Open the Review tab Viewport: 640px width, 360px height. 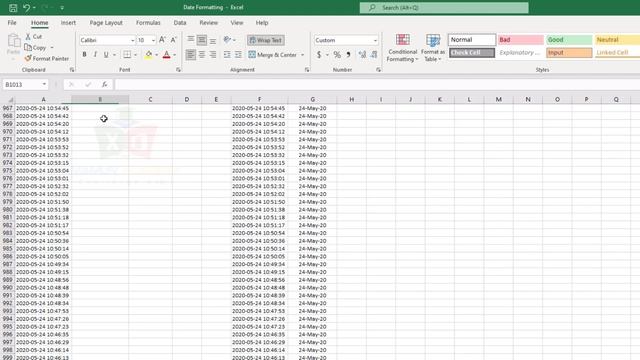click(209, 23)
